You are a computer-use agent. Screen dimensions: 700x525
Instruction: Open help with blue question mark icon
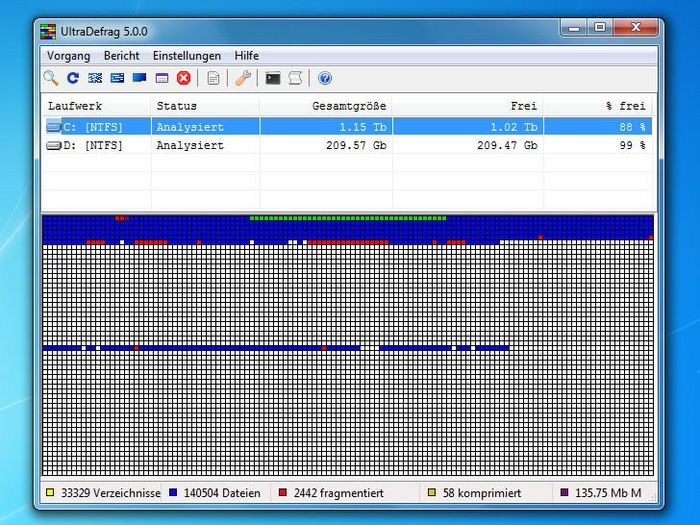325,78
